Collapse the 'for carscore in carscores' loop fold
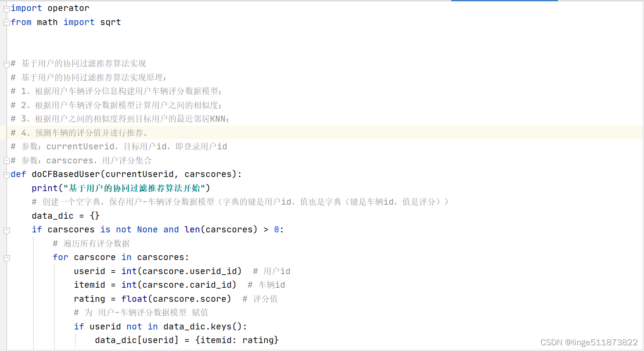The width and height of the screenshot is (644, 351). (7, 258)
